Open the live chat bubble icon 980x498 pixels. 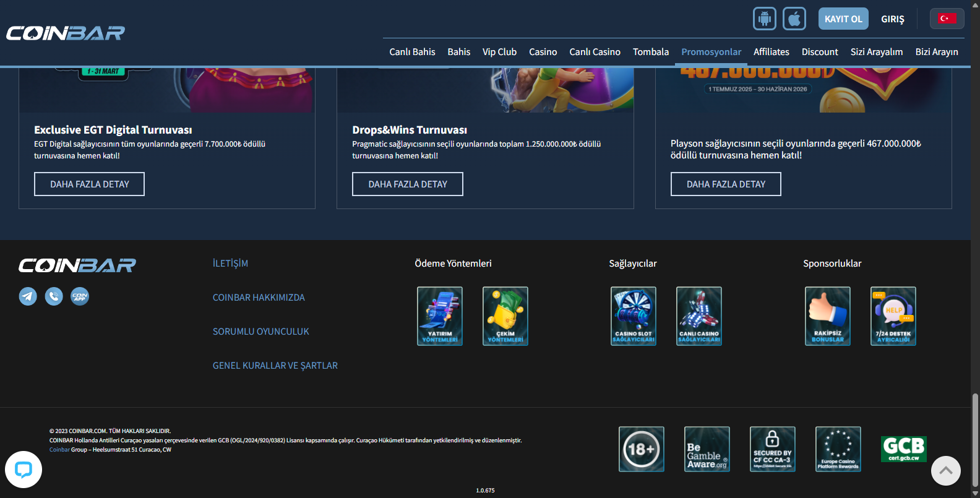(x=24, y=470)
